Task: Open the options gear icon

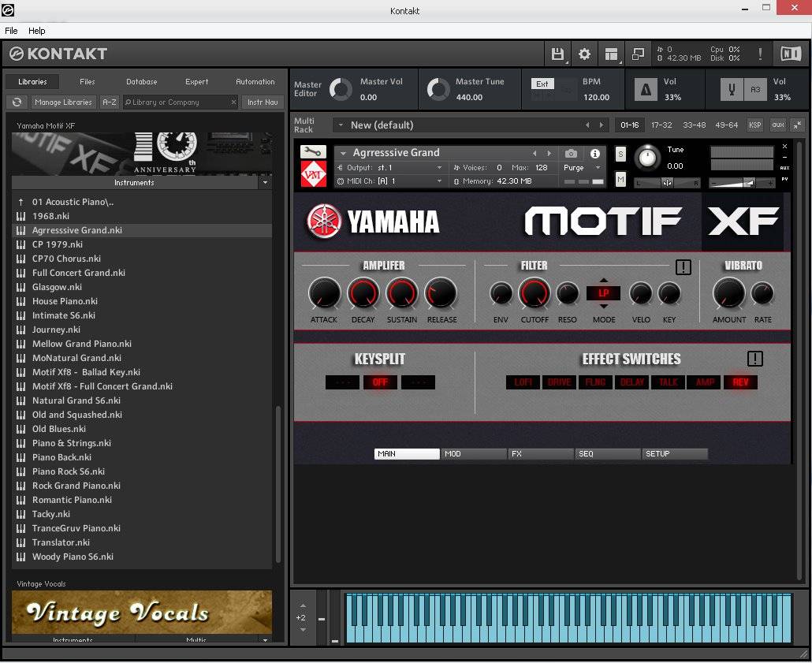Action: point(584,54)
